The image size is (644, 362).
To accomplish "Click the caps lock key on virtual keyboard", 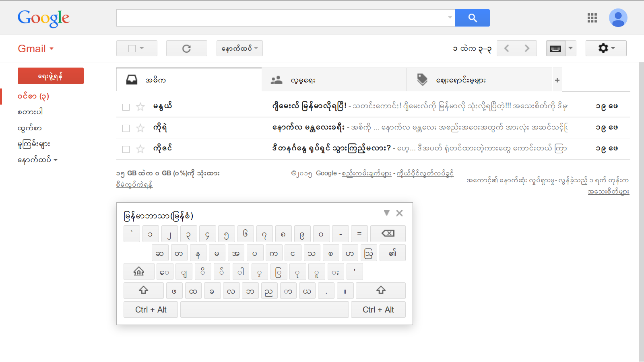I will pos(139,271).
